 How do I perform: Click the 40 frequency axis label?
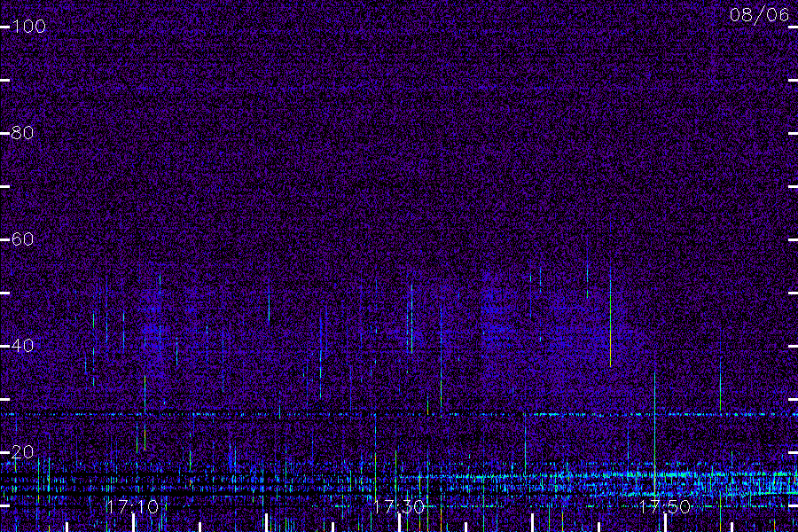[x=22, y=346]
